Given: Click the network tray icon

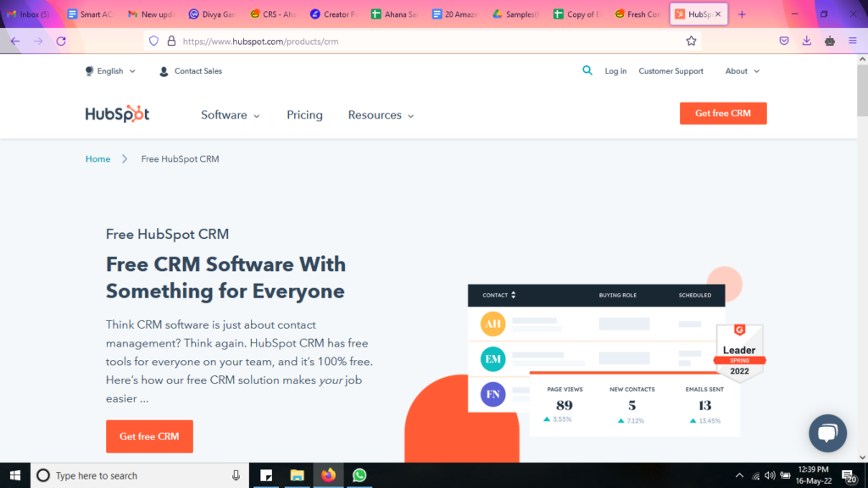Looking at the screenshot, I should (x=755, y=475).
